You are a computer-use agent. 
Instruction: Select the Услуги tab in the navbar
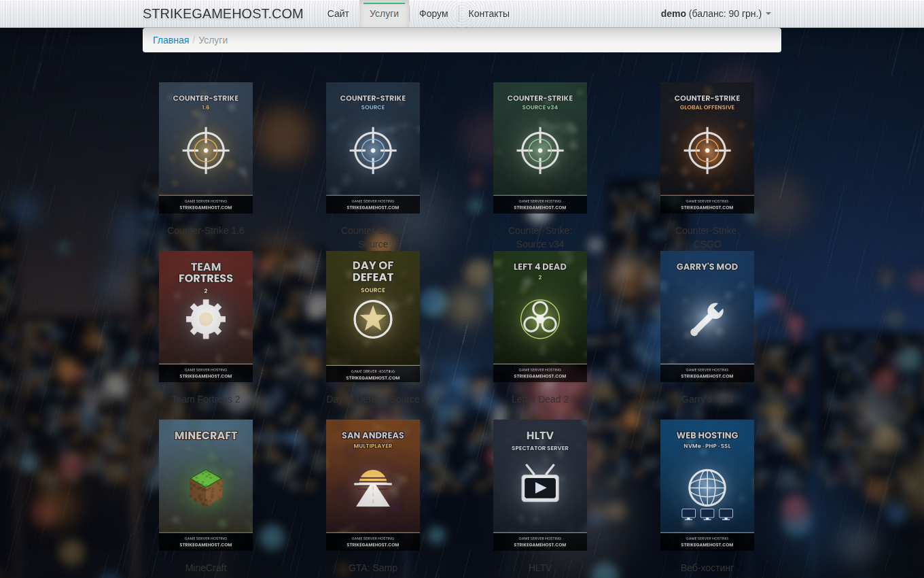click(385, 14)
